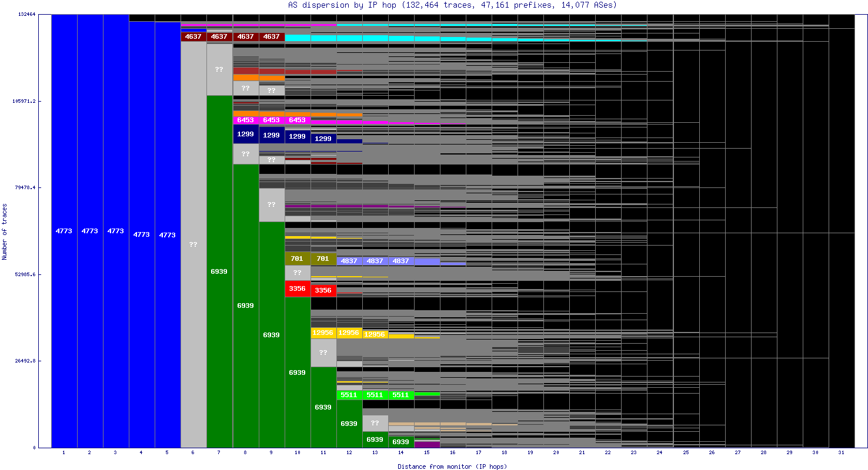Click the yellow 12956 segment at hop 12
This screenshot has height=470, width=868.
349,333
